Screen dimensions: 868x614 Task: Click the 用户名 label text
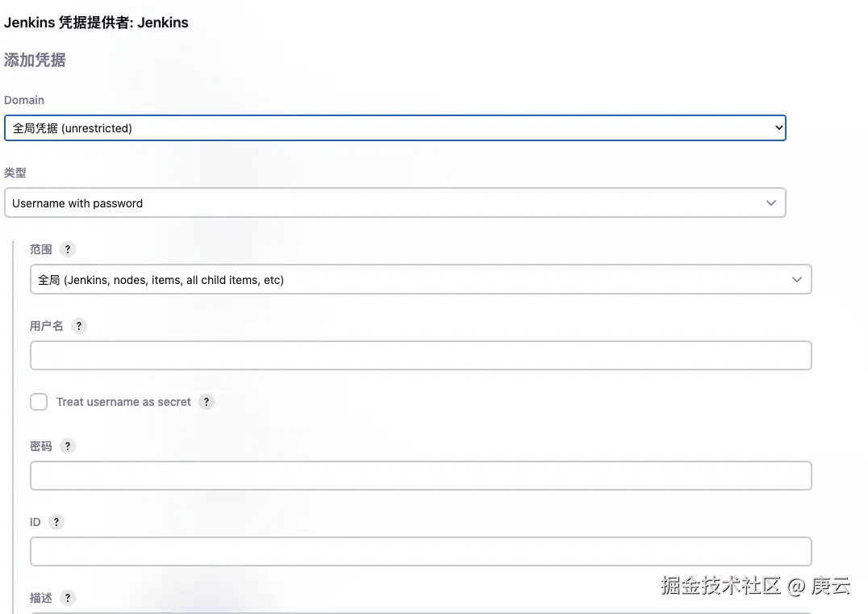47,326
